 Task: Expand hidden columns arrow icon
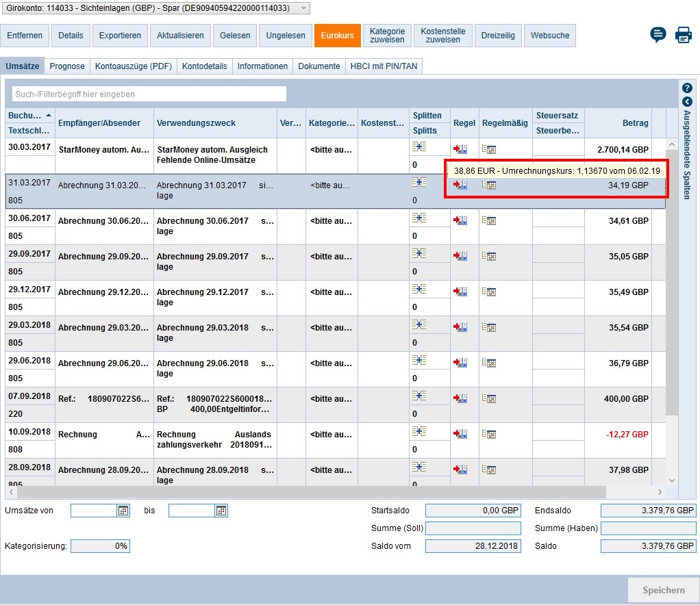click(x=687, y=102)
